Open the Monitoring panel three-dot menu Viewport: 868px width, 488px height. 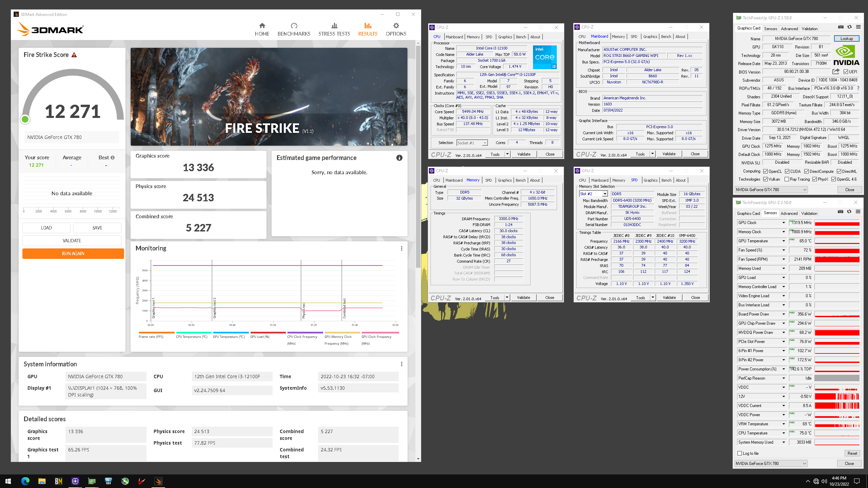(402, 248)
